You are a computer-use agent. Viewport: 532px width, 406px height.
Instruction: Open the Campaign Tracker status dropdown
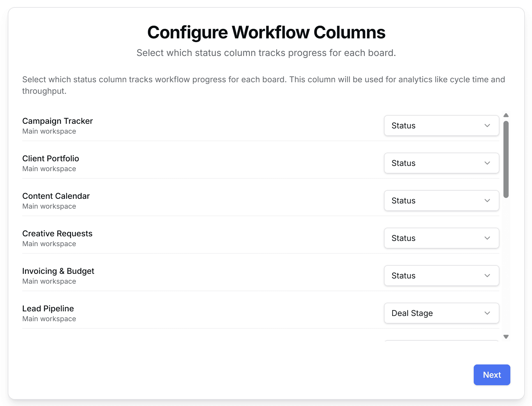[x=441, y=126]
